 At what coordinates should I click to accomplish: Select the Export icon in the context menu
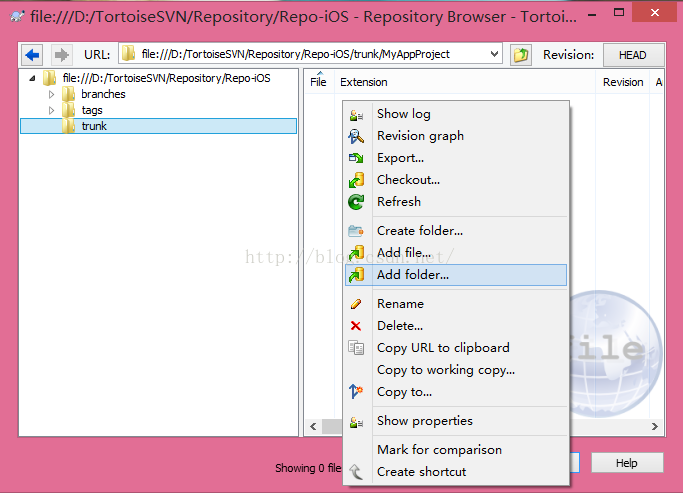[x=356, y=158]
